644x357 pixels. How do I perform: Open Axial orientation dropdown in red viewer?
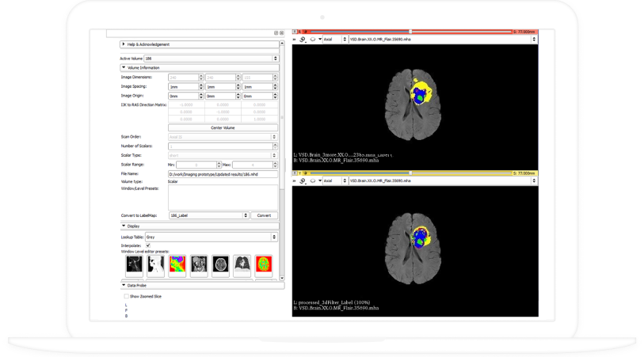pos(333,39)
